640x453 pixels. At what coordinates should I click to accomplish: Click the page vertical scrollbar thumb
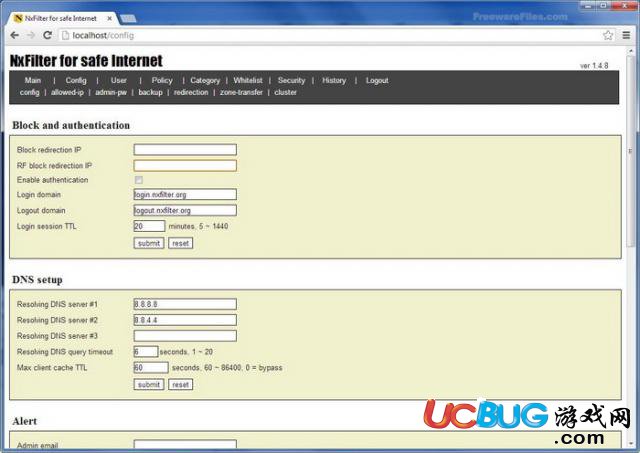pos(630,151)
